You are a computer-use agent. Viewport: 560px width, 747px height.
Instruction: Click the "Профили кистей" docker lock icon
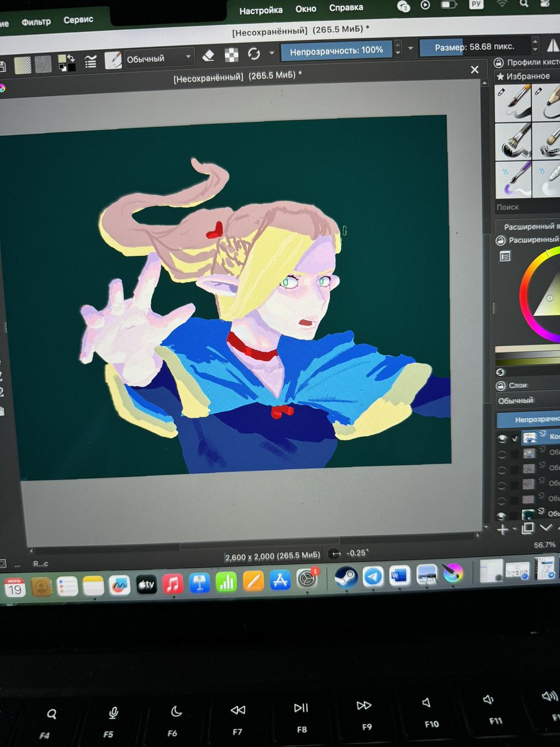coord(499,62)
